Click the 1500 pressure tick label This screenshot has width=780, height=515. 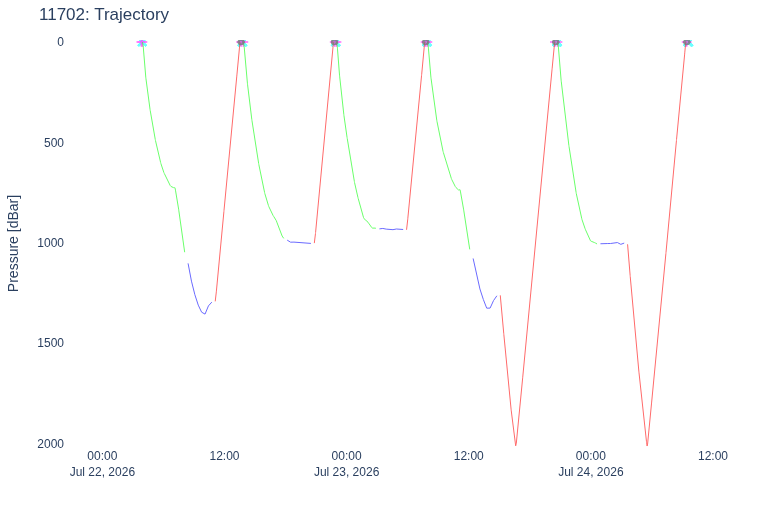tap(51, 343)
